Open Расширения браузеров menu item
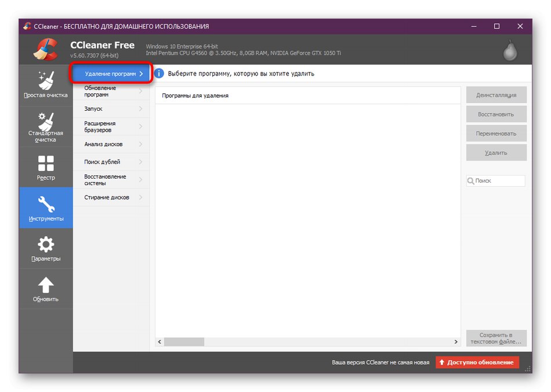The height and width of the screenshot is (392, 551). click(x=111, y=126)
